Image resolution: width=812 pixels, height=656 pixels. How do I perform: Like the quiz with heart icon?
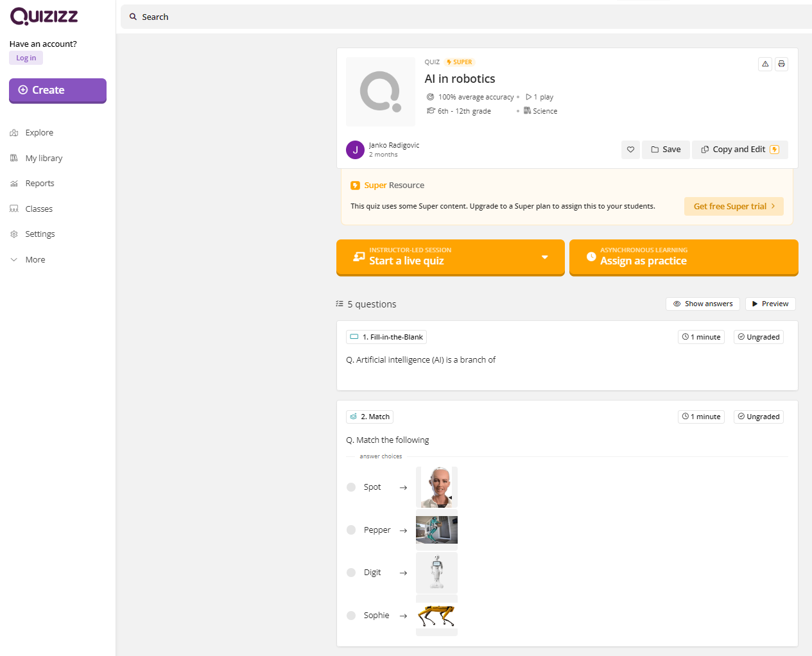[630, 150]
